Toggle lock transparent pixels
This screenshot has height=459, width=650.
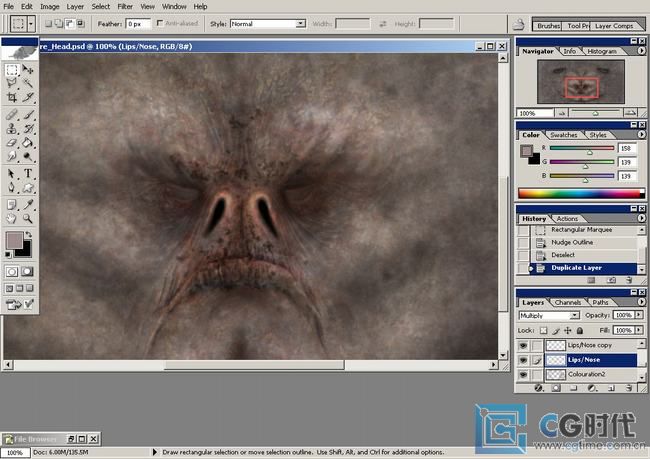543,330
